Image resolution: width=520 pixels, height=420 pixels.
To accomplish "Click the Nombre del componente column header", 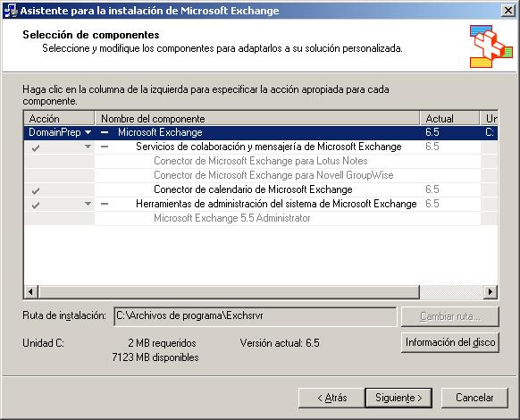I will [x=257, y=119].
